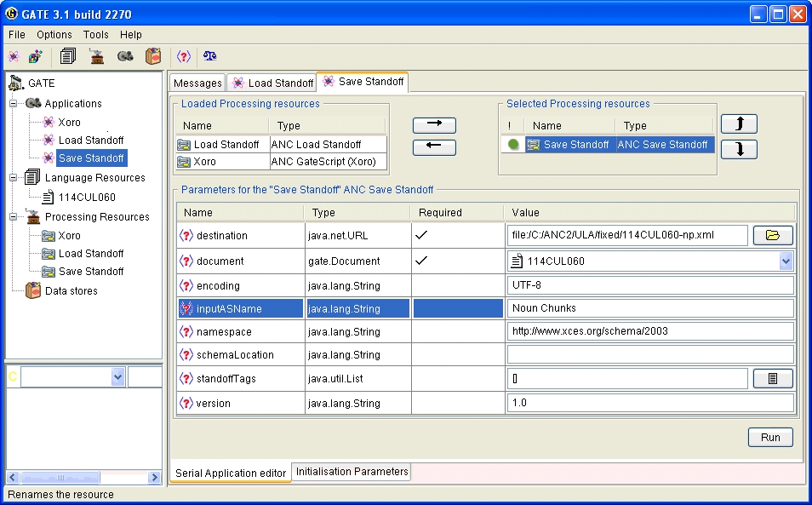Toggle the green run indicator for Save Standoff
The image size is (812, 505).
[x=513, y=145]
